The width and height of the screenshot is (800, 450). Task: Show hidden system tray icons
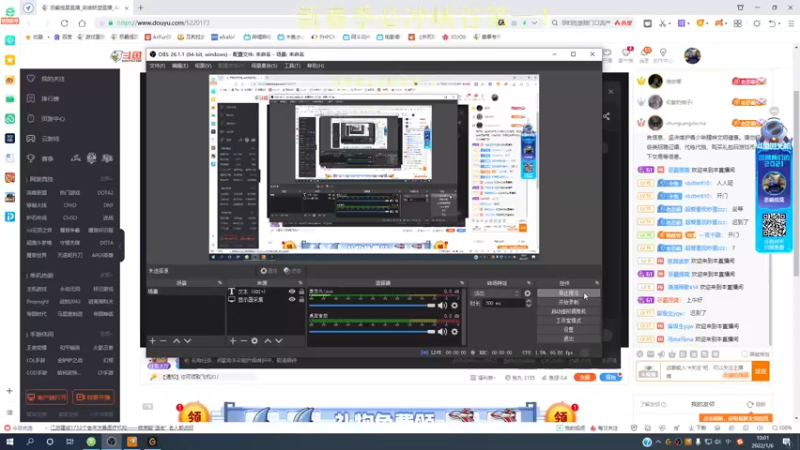click(658, 442)
